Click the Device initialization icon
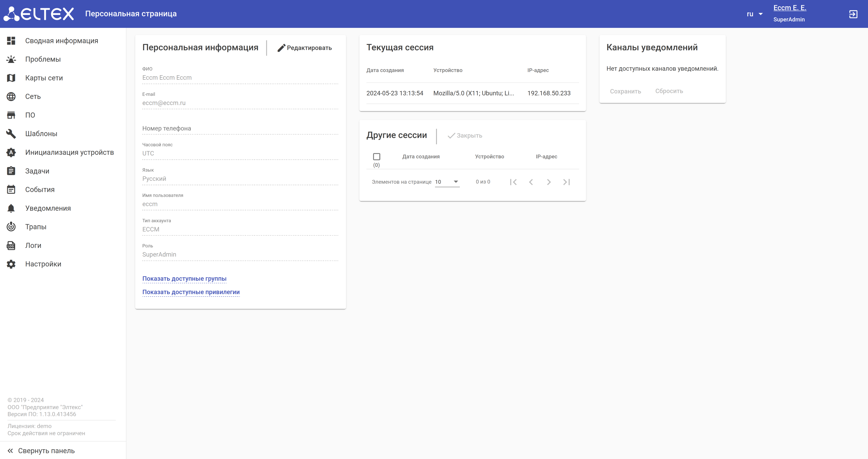The width and height of the screenshot is (868, 459). [11, 152]
